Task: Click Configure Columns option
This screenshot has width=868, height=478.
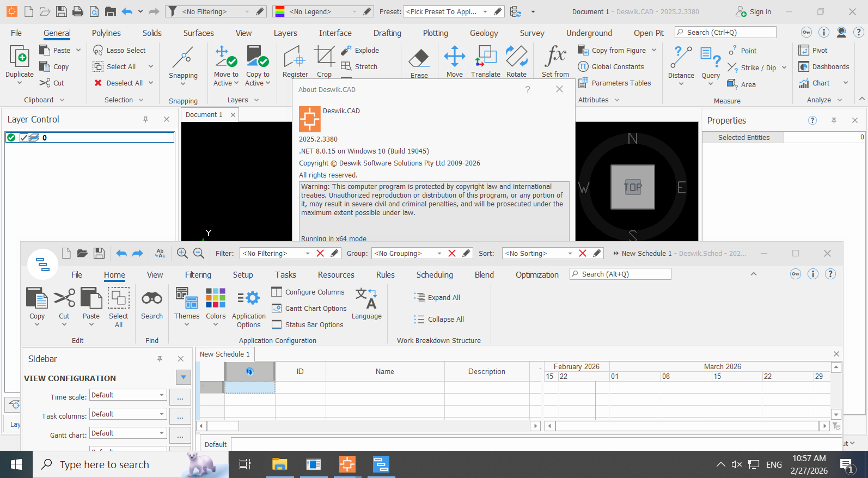Action: (x=308, y=292)
